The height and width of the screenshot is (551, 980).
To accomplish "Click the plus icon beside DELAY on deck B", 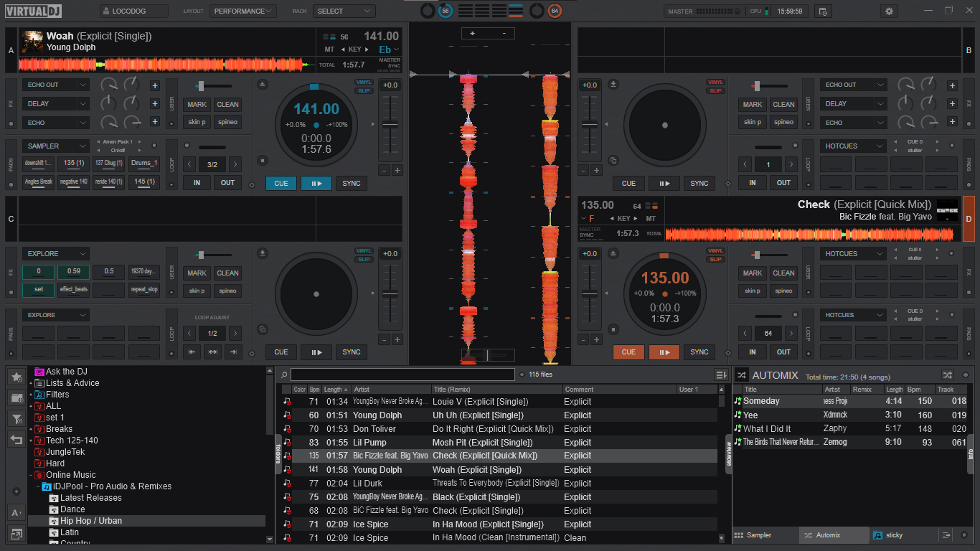I will tap(952, 104).
